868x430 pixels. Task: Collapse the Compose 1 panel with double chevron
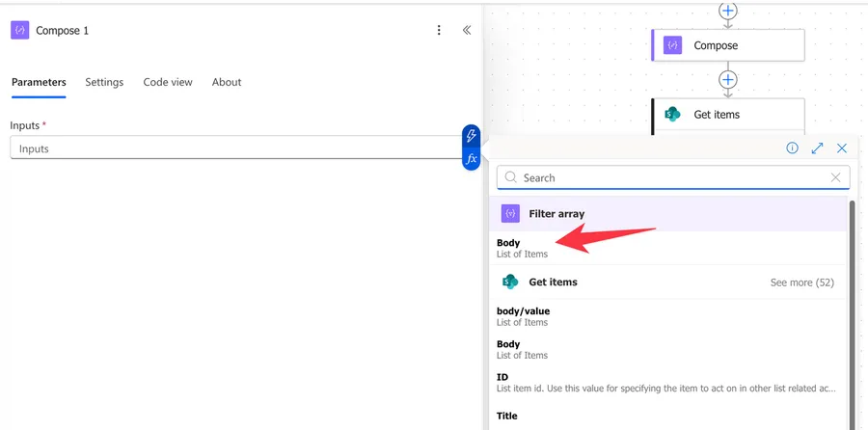pyautogui.click(x=467, y=30)
